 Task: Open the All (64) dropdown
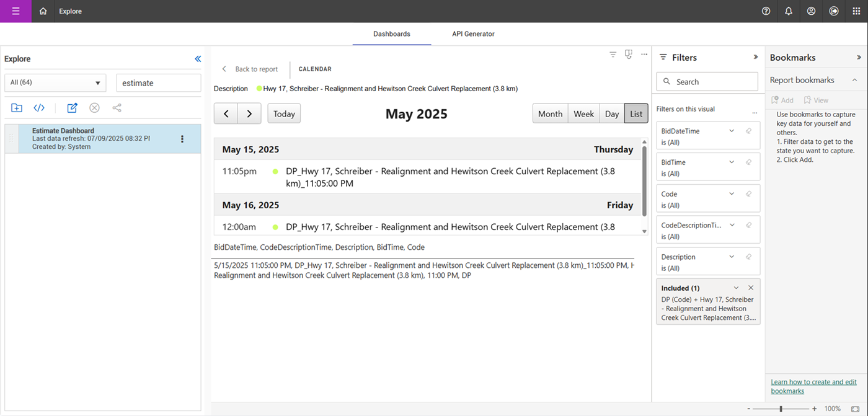[55, 83]
